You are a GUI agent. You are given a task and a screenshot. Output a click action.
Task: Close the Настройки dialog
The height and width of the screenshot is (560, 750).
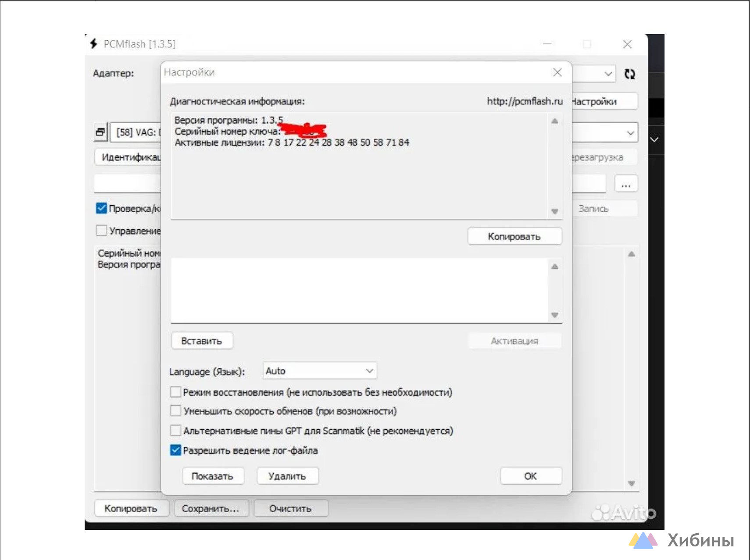tap(557, 72)
